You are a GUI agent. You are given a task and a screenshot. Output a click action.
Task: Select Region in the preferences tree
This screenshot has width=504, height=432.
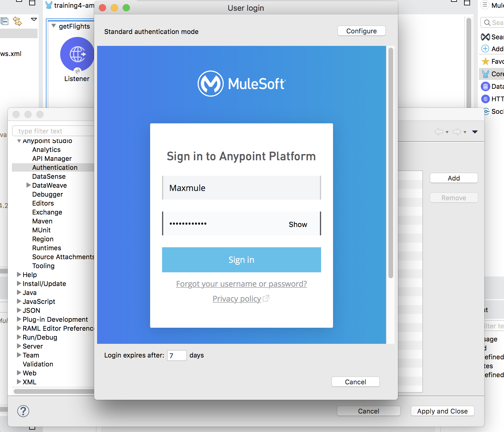tap(43, 239)
